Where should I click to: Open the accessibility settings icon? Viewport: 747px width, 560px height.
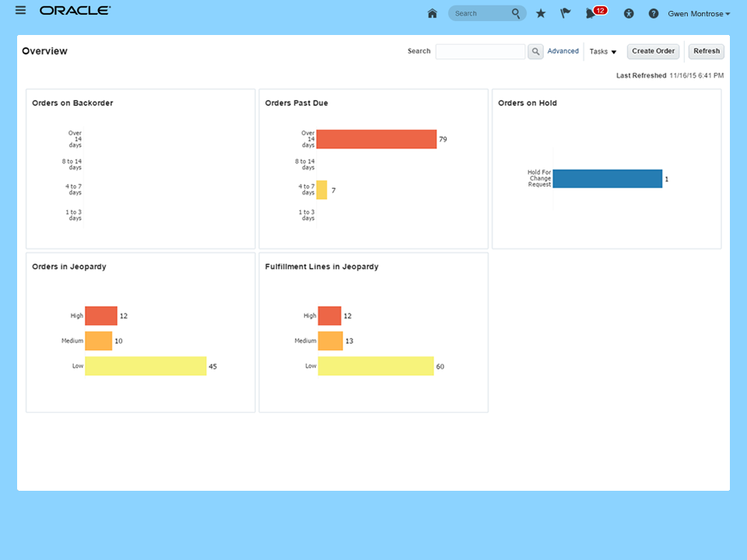[629, 14]
